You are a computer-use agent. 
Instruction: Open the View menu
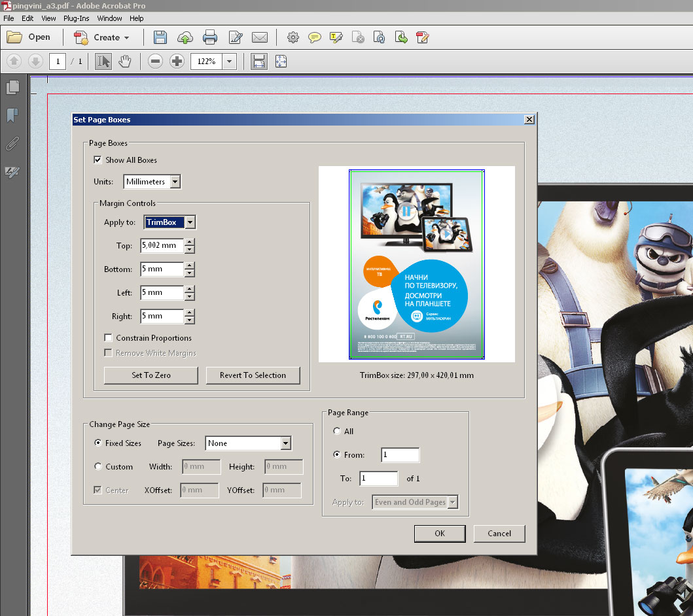point(48,18)
